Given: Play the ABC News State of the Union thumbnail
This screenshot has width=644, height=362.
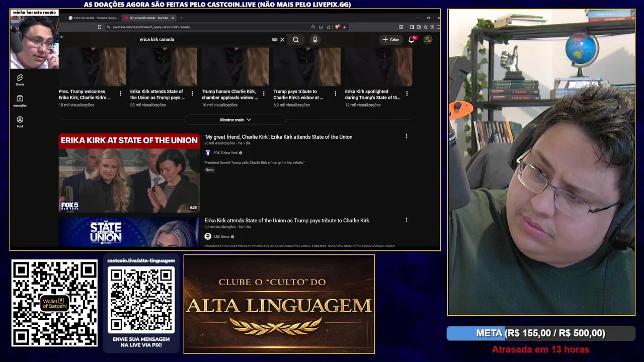Looking at the screenshot, I should (129, 232).
